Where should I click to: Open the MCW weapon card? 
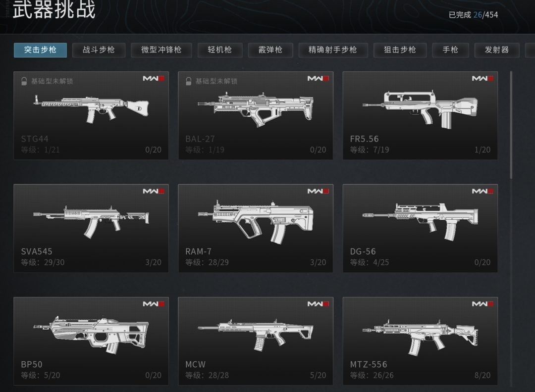(x=255, y=341)
